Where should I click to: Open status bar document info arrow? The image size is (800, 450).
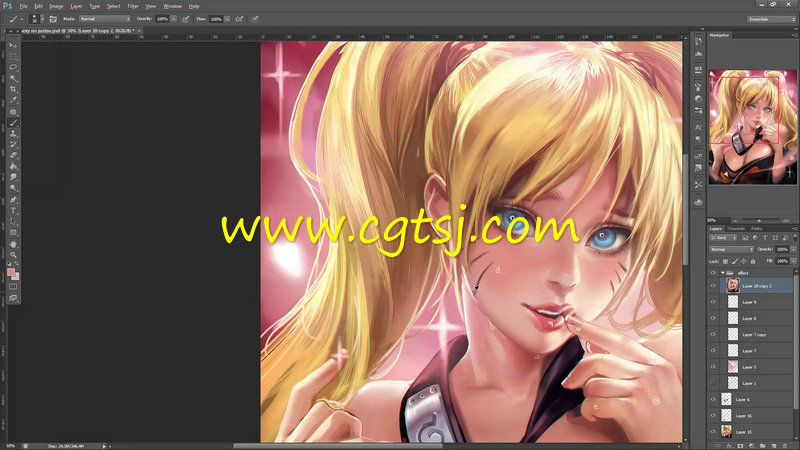point(104,446)
